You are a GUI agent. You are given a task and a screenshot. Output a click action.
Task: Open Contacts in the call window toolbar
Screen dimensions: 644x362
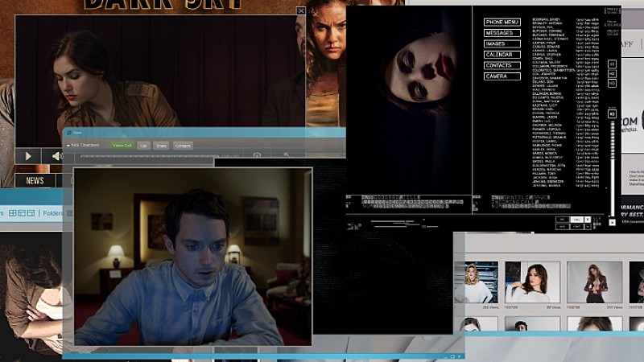183,146
